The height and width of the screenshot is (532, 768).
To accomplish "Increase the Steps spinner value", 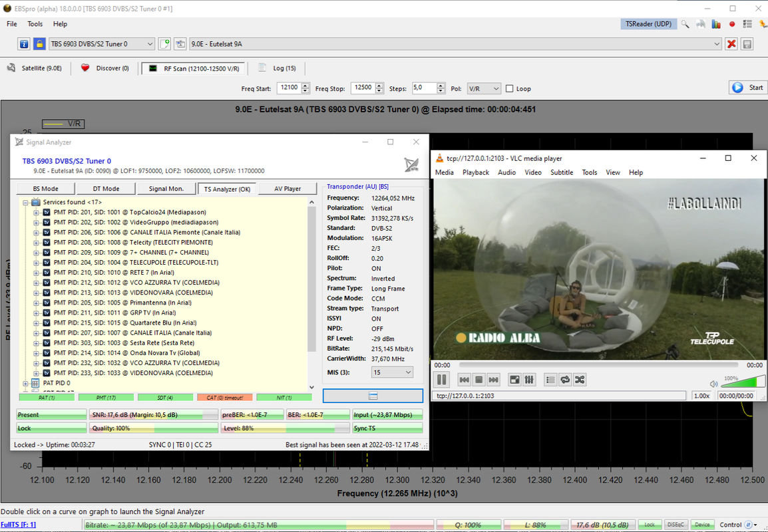I will pos(441,86).
